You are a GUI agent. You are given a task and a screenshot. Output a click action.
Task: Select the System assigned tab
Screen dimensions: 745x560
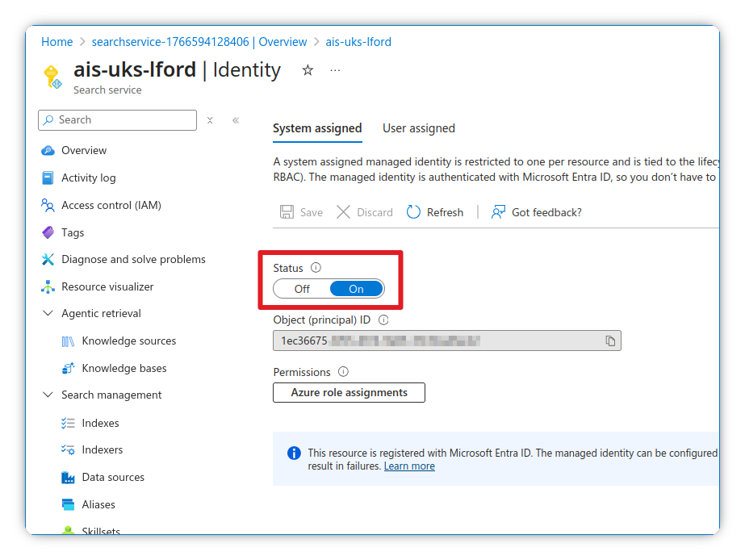(x=317, y=127)
